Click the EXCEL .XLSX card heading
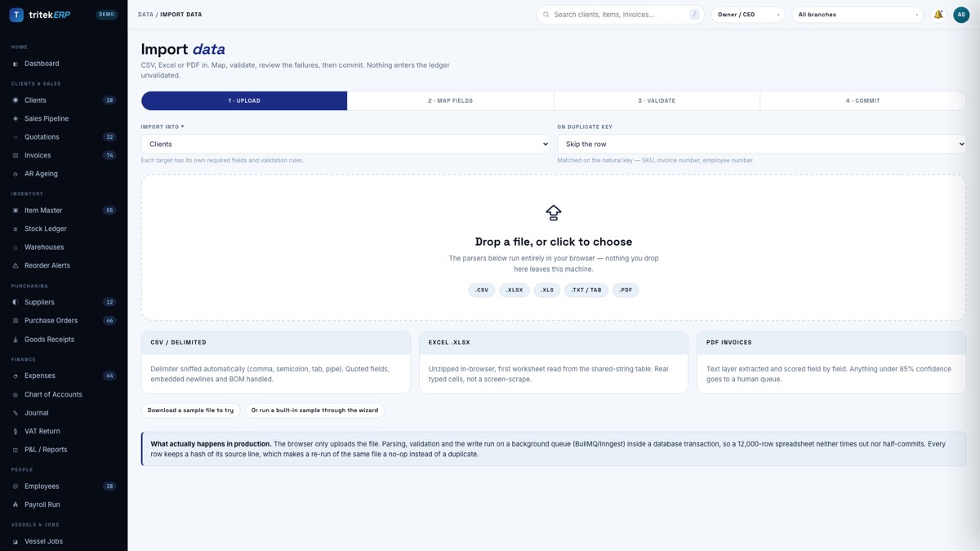The image size is (980, 551). [449, 343]
